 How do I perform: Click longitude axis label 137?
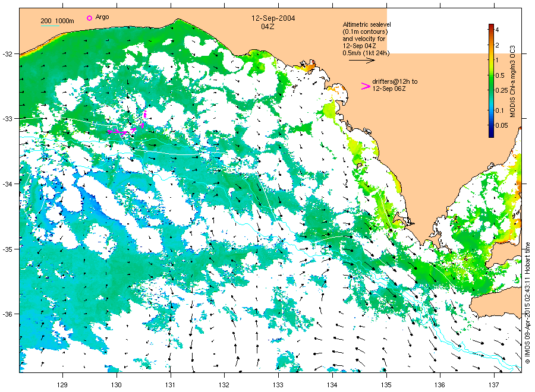[494, 385]
